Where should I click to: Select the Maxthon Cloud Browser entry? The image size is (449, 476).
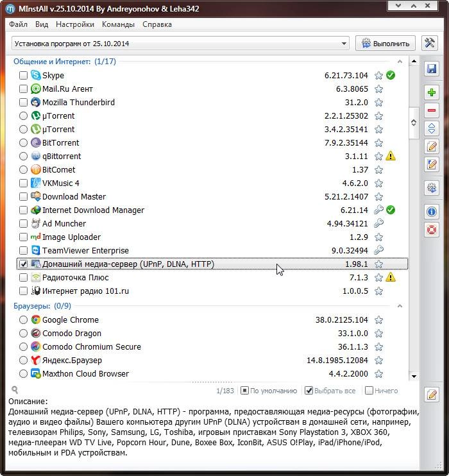(212, 373)
